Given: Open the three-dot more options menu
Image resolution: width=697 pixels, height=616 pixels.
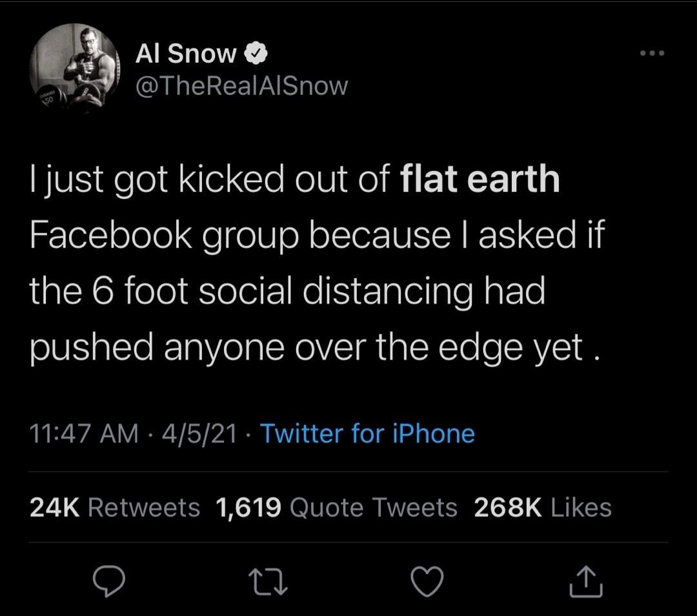Looking at the screenshot, I should (x=651, y=53).
